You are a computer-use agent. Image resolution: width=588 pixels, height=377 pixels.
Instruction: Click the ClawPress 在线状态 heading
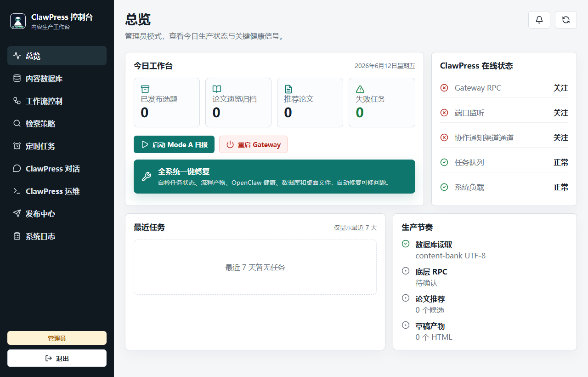pos(476,66)
